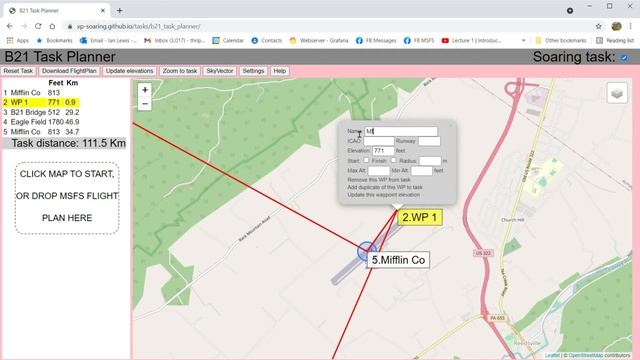Focus the Radius input field

(x=430, y=161)
